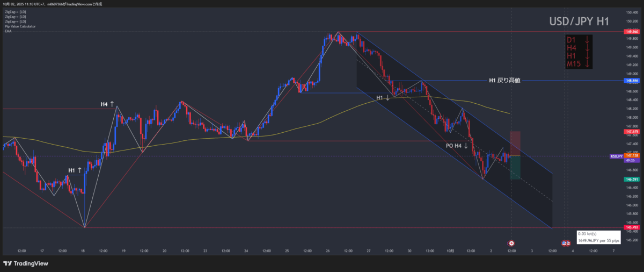Open the red economic event marker
The height and width of the screenshot is (272, 644).
pyautogui.click(x=511, y=243)
